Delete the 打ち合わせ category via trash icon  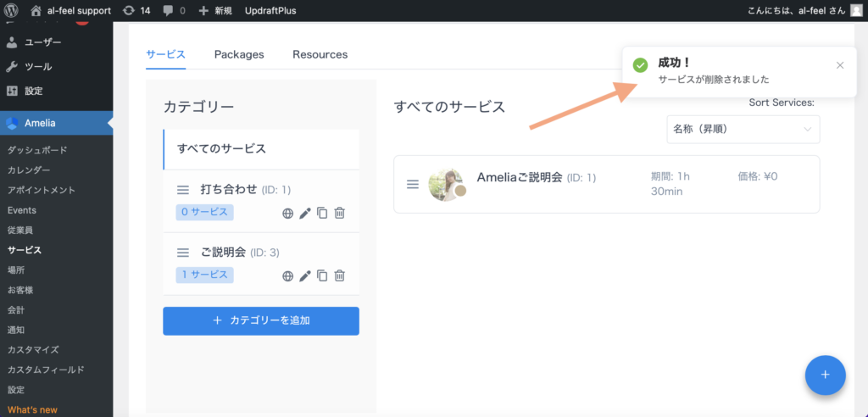(339, 214)
